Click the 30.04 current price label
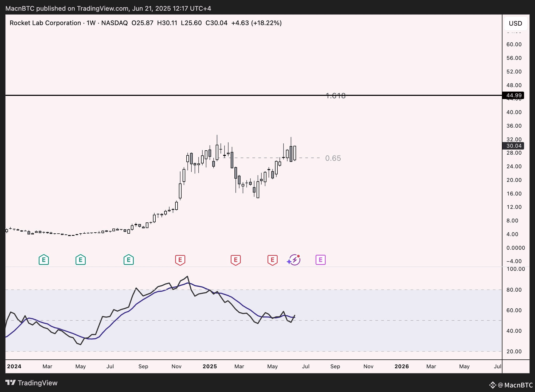Viewport: 535px width, 392px height. click(x=514, y=146)
